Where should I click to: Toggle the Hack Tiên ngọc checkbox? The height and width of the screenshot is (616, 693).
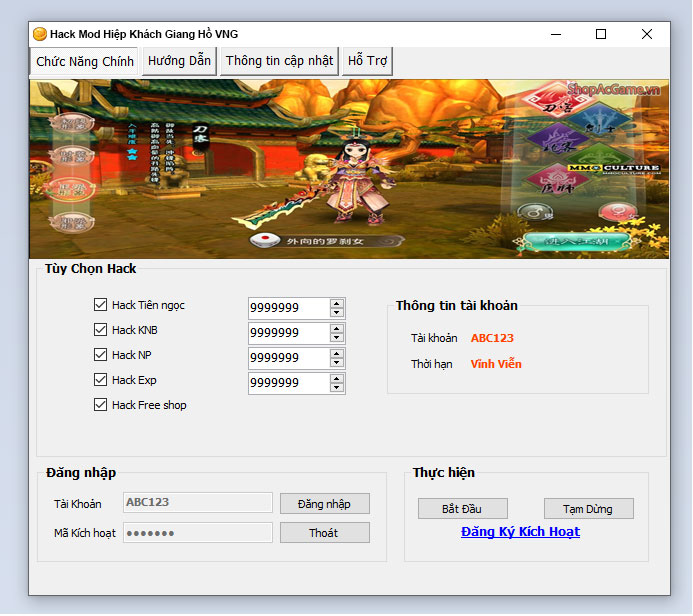point(100,305)
